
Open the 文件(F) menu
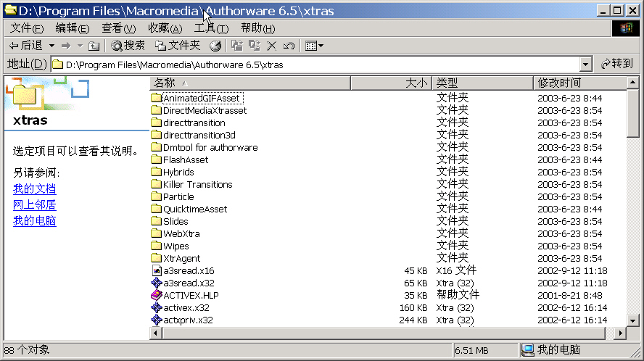click(x=27, y=28)
